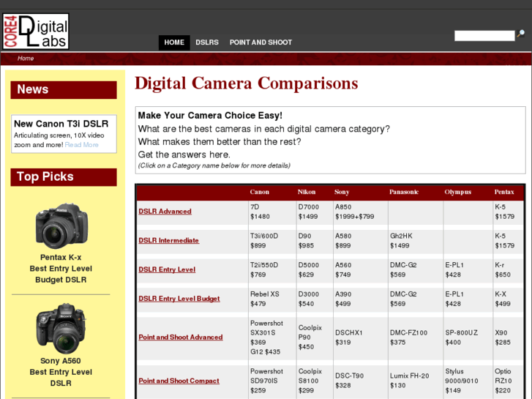Select the T3i/600D $899 cell
Screen dimensions: 532x399
pyautogui.click(x=272, y=241)
